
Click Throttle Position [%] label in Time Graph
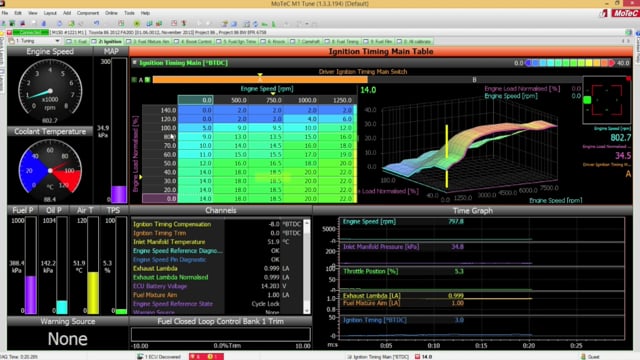[x=371, y=271]
